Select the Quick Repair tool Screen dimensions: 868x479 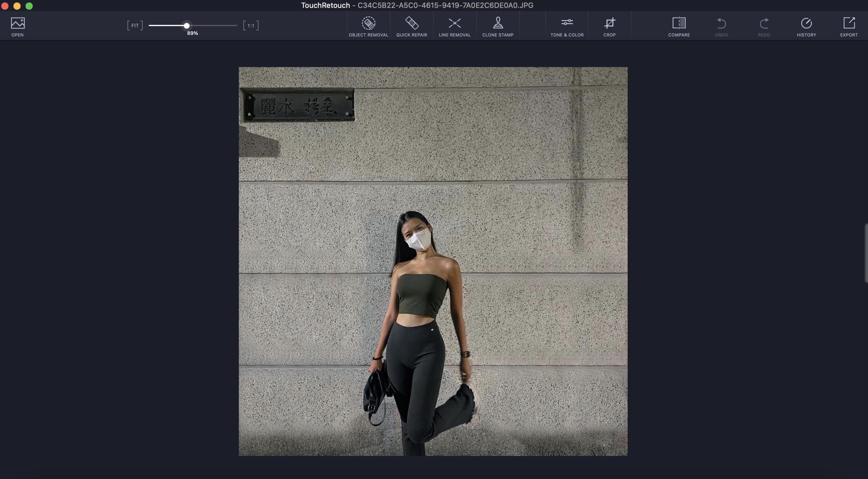tap(412, 26)
